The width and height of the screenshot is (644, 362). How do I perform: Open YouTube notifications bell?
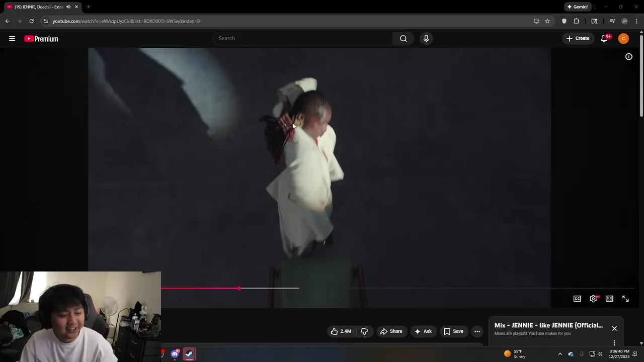coord(605,39)
